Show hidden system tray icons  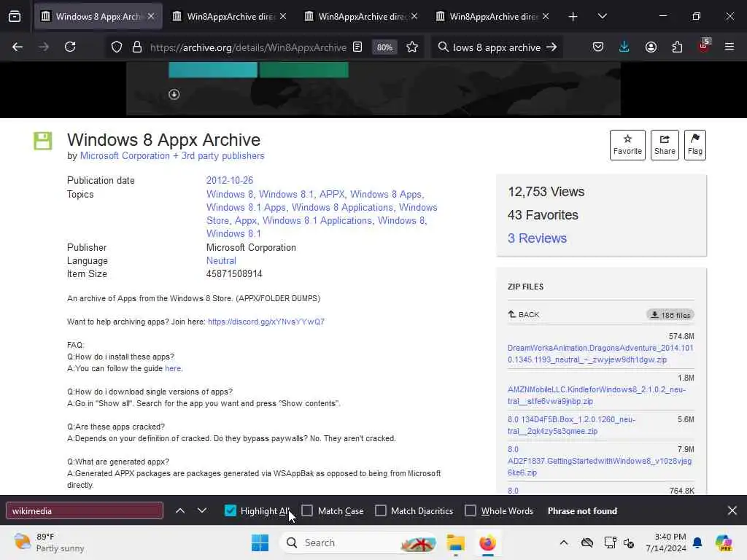(x=564, y=542)
